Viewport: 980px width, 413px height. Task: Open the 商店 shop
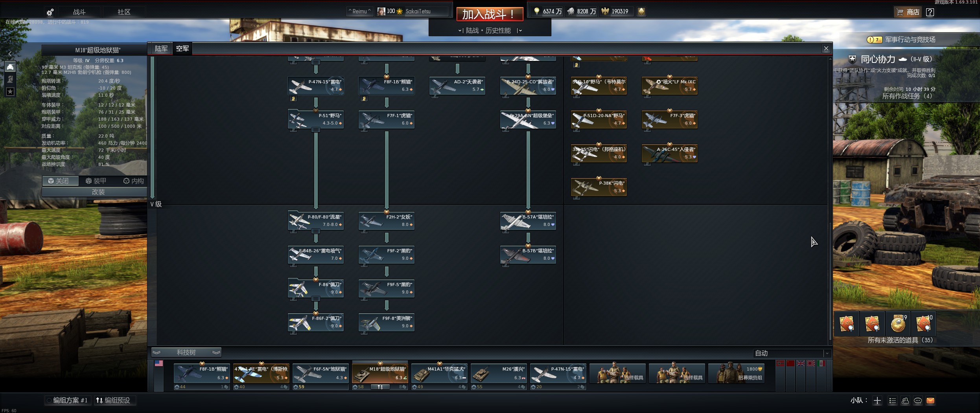click(x=908, y=12)
